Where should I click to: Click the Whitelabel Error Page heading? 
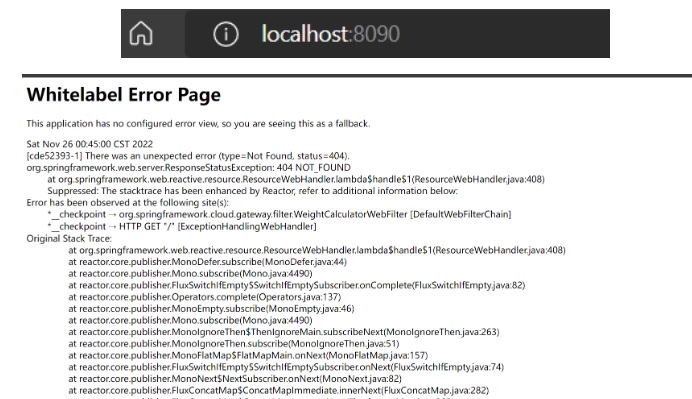pos(124,95)
